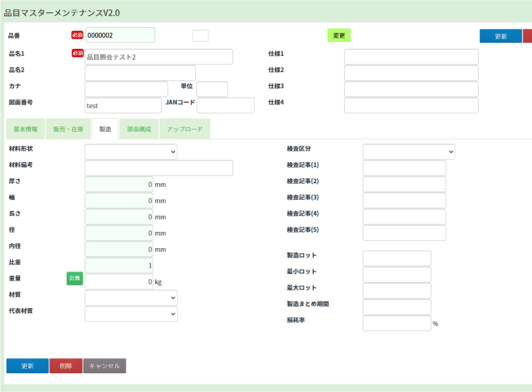Switch to the 基本情報 tab

(25, 129)
